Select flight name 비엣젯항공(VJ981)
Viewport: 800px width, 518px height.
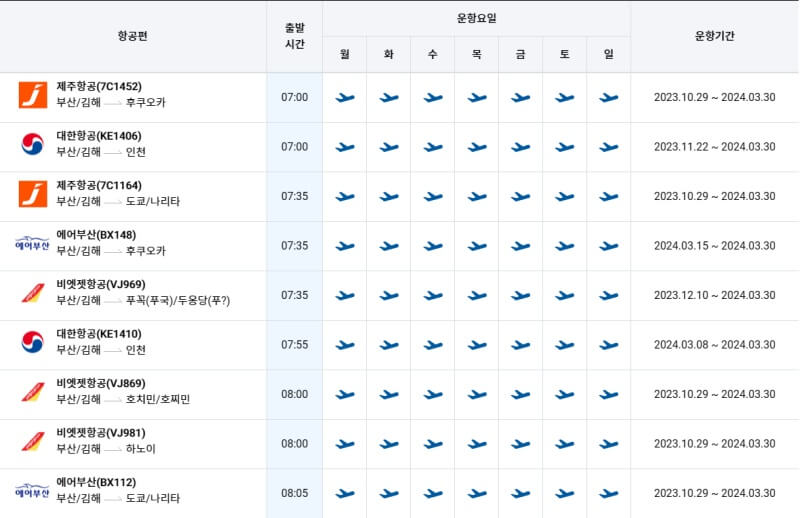click(x=101, y=433)
